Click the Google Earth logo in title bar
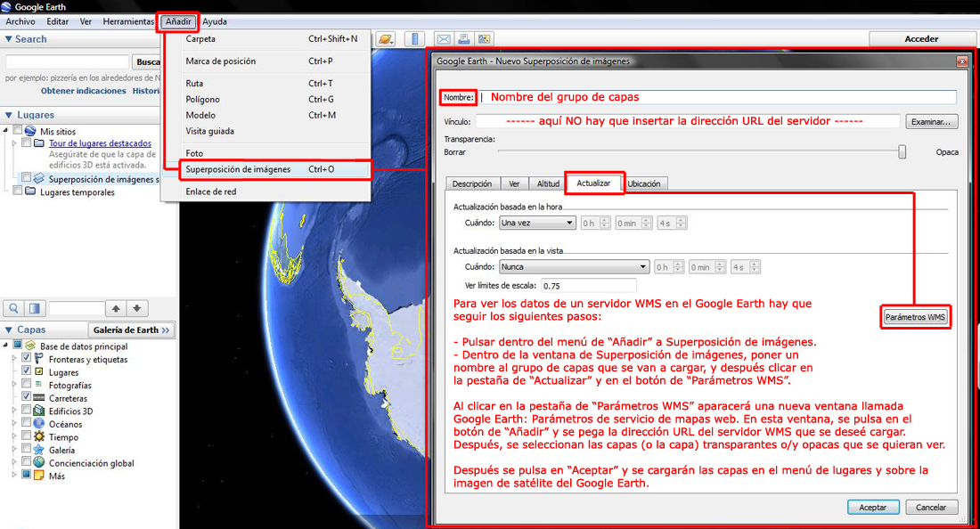Screen dimensions: 980x529 6,6
